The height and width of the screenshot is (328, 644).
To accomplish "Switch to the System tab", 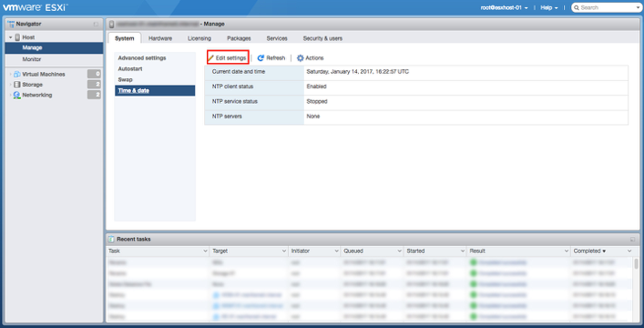I will click(x=125, y=38).
